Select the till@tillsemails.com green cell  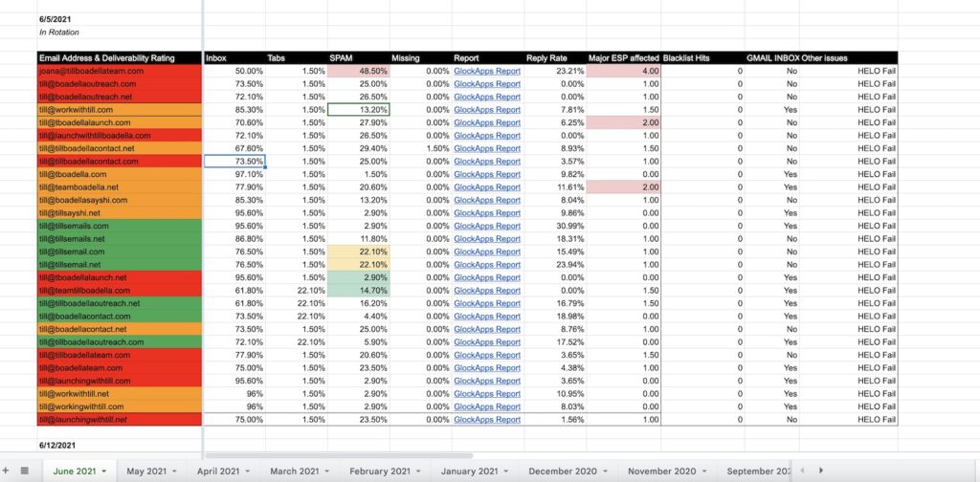point(120,226)
